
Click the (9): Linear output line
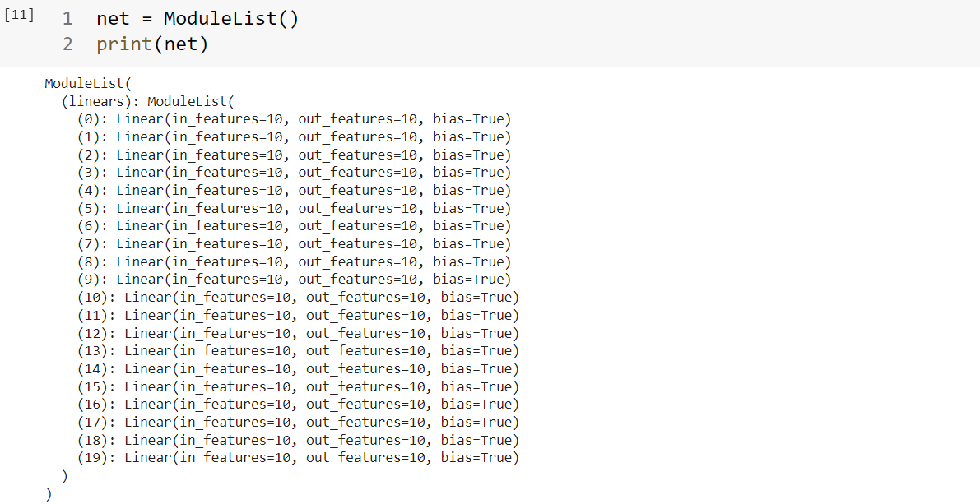click(x=295, y=280)
